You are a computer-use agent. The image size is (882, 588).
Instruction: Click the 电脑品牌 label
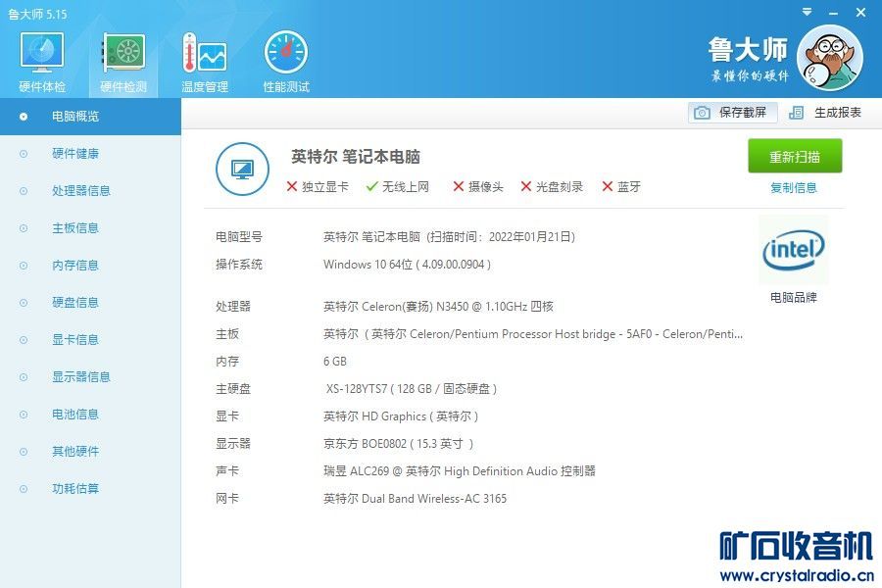coord(793,298)
